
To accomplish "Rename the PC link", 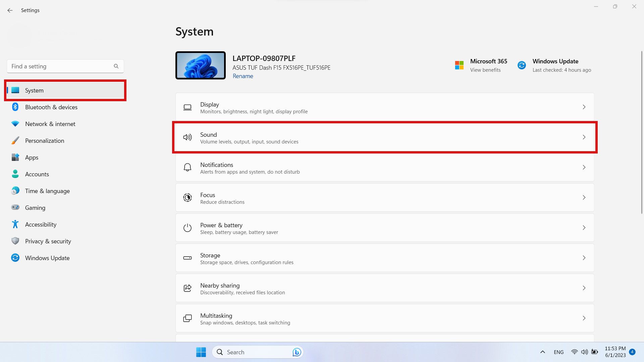I will 243,76.
